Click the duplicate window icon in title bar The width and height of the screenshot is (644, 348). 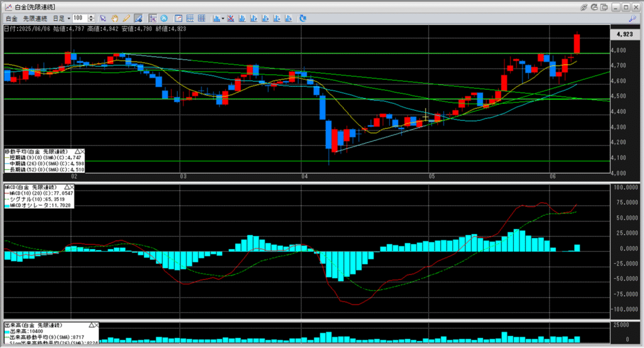(x=606, y=6)
